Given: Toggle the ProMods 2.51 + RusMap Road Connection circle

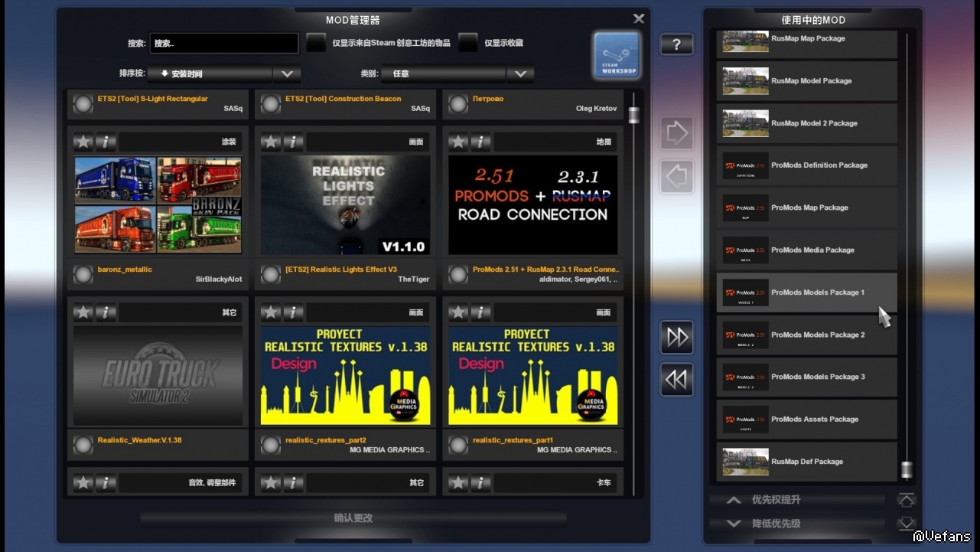Looking at the screenshot, I should (458, 274).
